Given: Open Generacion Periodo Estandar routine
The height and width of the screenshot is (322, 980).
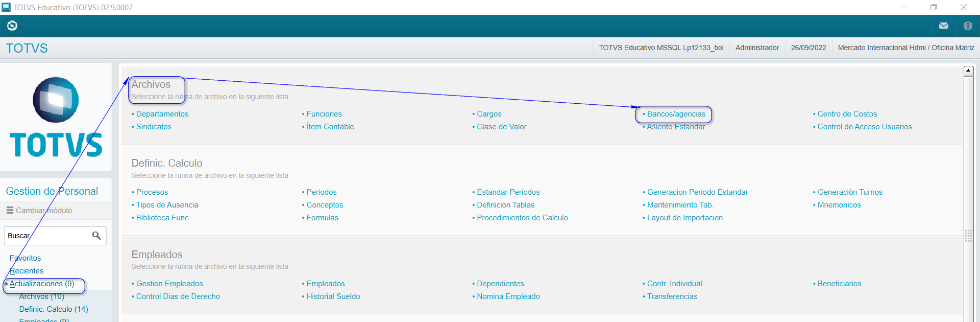Looking at the screenshot, I should pos(698,192).
